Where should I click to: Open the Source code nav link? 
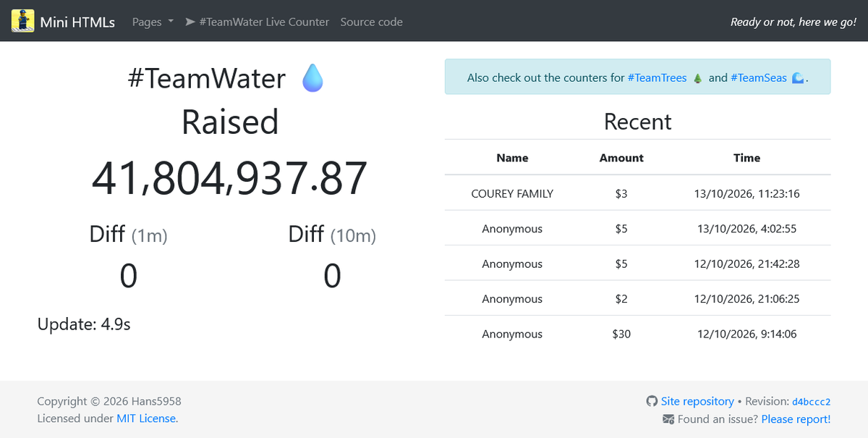[372, 22]
